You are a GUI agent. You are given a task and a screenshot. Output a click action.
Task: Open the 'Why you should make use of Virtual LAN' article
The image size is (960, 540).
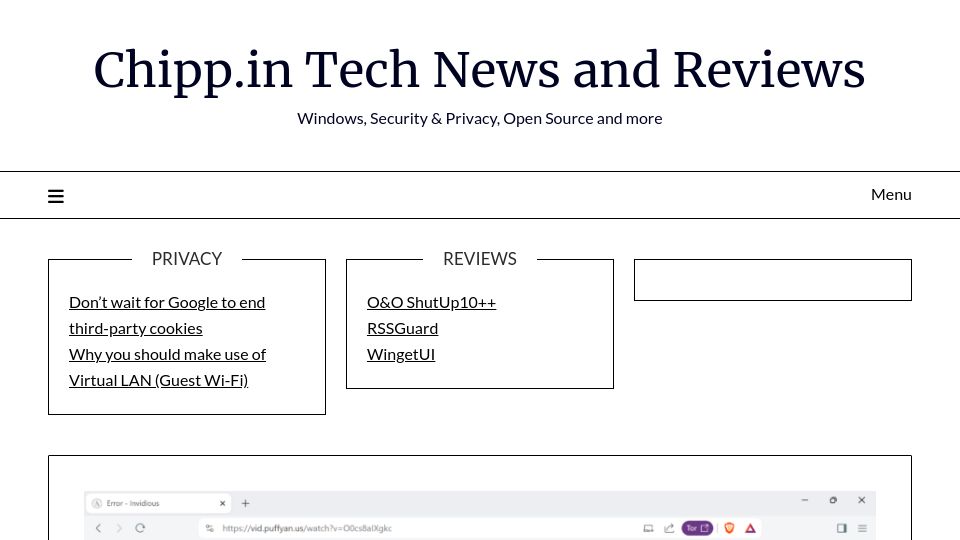(x=168, y=367)
